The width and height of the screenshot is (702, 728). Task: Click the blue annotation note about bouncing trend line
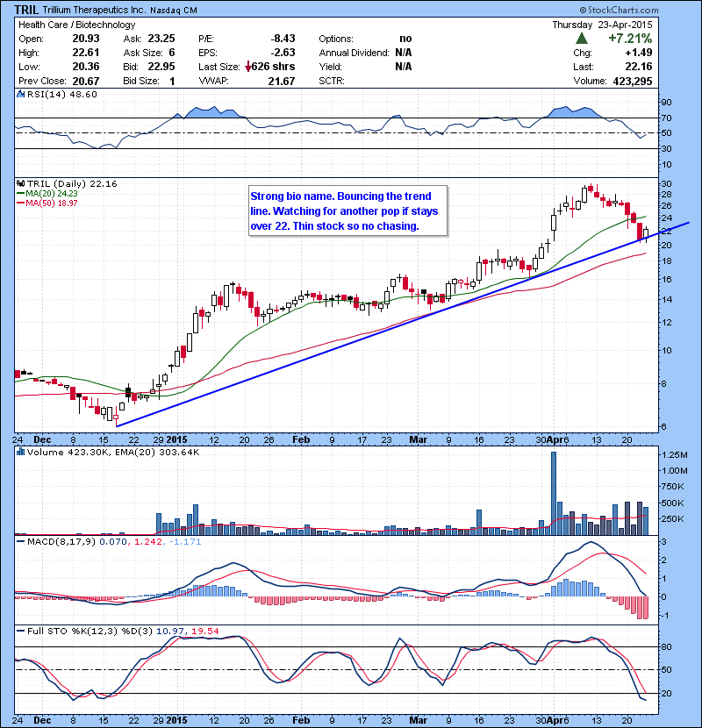(x=348, y=211)
